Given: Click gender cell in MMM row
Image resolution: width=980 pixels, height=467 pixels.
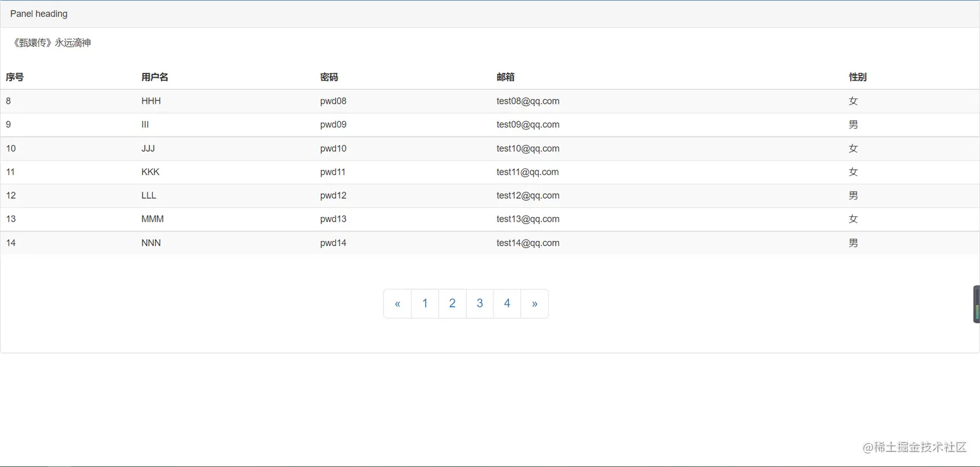Looking at the screenshot, I should 853,219.
